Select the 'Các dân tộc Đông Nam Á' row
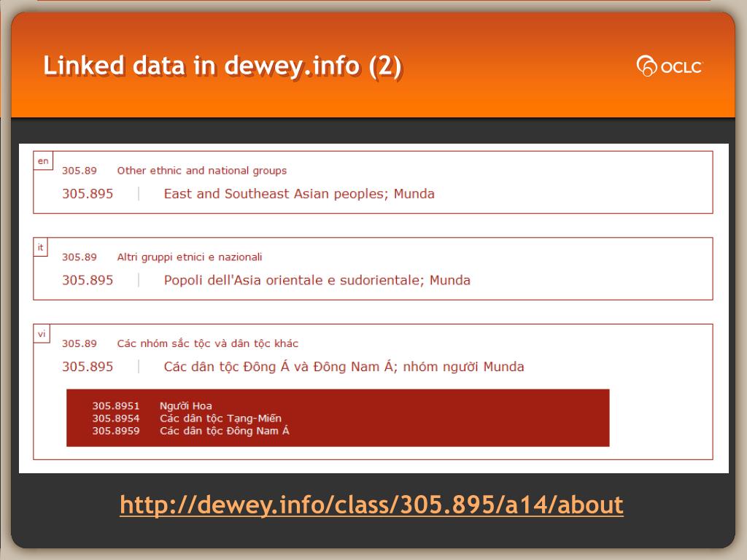Viewport: 747px width, 560px height. [225, 430]
